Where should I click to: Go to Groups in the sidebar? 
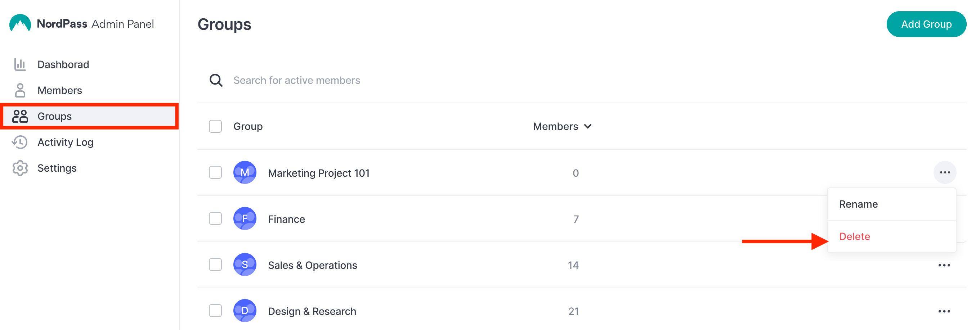pos(89,116)
